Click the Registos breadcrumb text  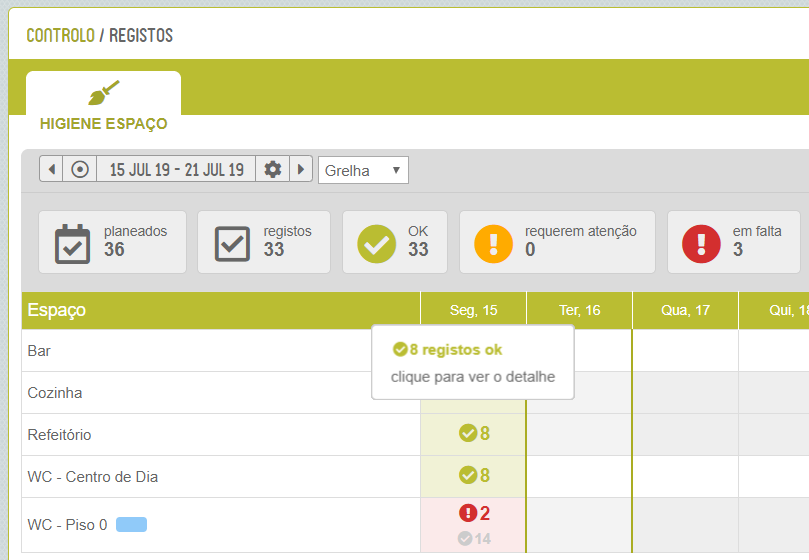click(141, 35)
